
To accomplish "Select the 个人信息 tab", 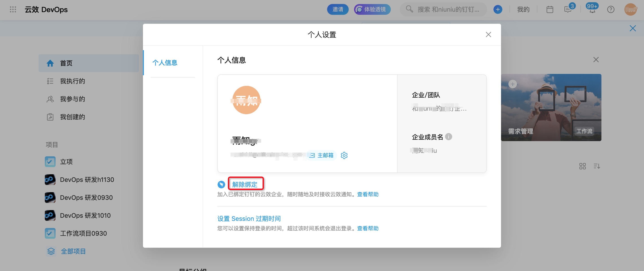I will (165, 63).
